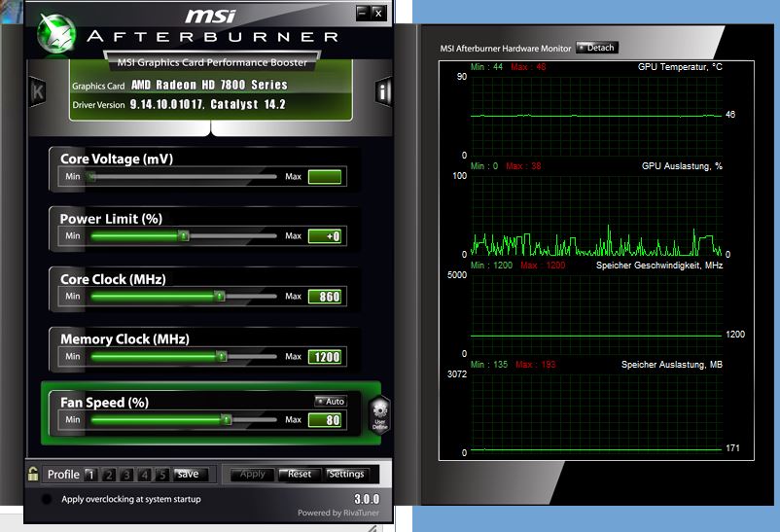The height and width of the screenshot is (532, 780).
Task: Enable Apply overclocking at system startup
Action: [x=47, y=499]
